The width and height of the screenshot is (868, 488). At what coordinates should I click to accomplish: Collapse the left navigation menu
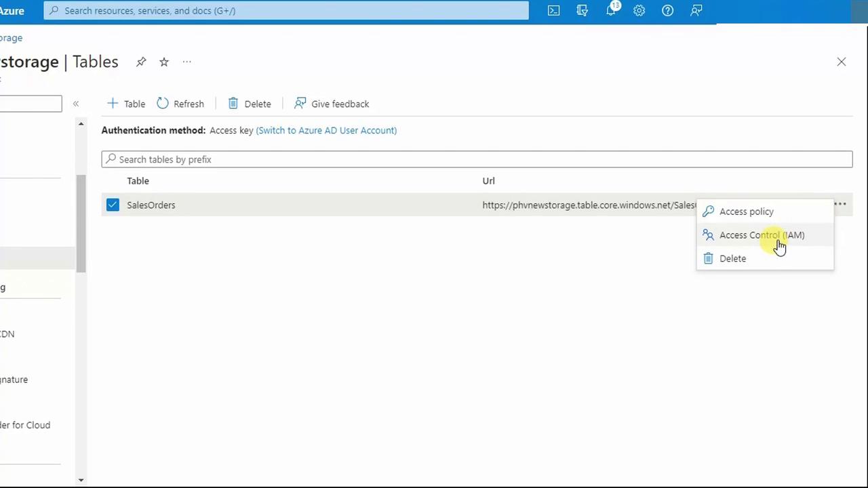(76, 104)
